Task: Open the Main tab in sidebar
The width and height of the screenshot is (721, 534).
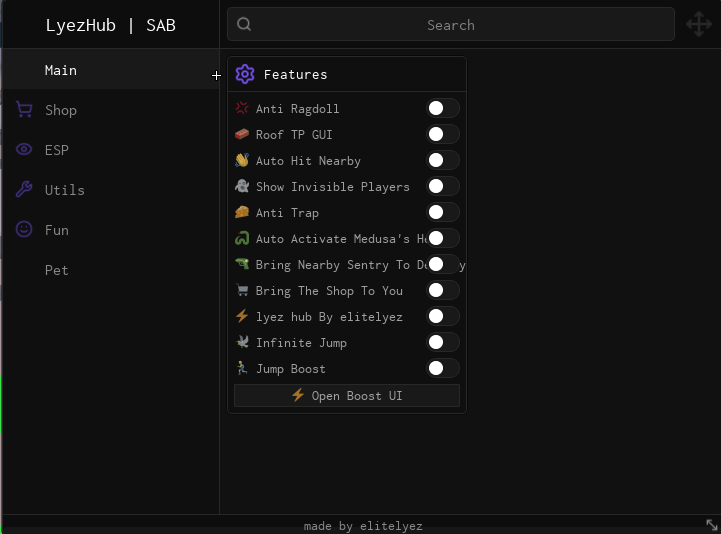Action: [x=61, y=70]
